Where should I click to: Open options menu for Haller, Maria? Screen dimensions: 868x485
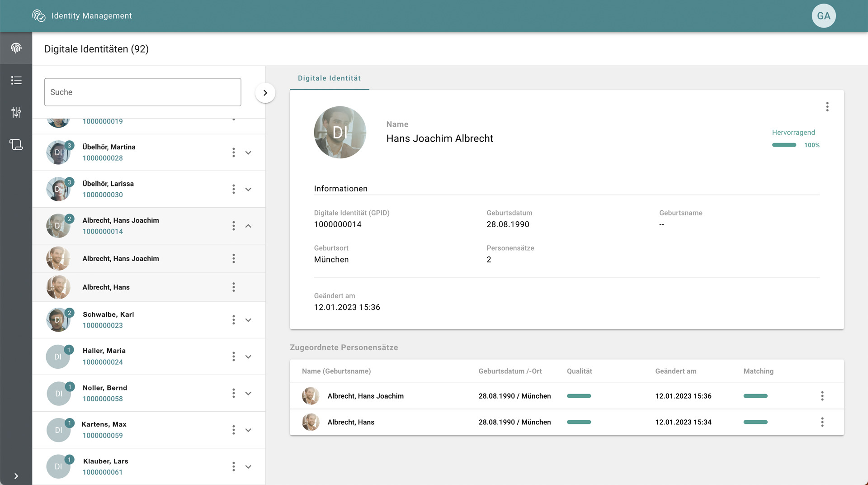234,357
